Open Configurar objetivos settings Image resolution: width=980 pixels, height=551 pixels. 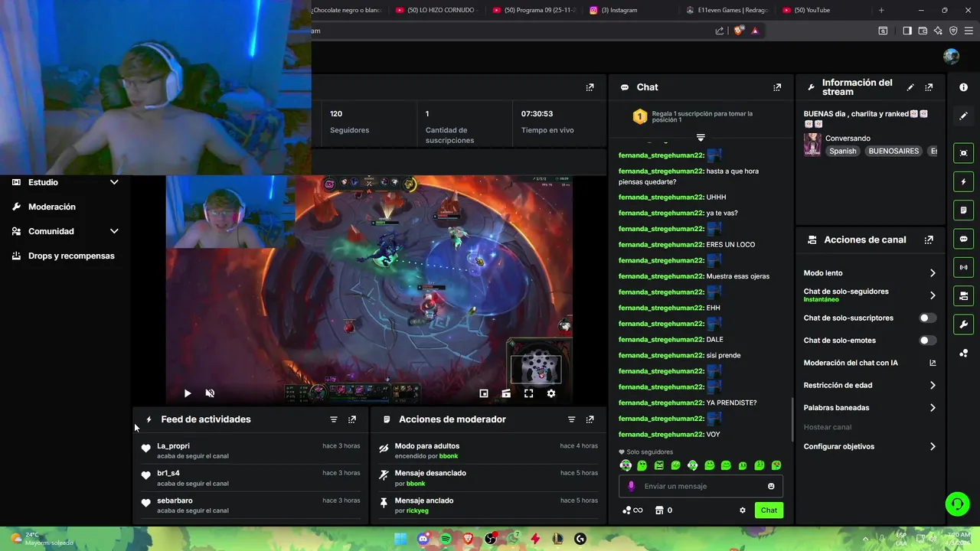pyautogui.click(x=870, y=446)
